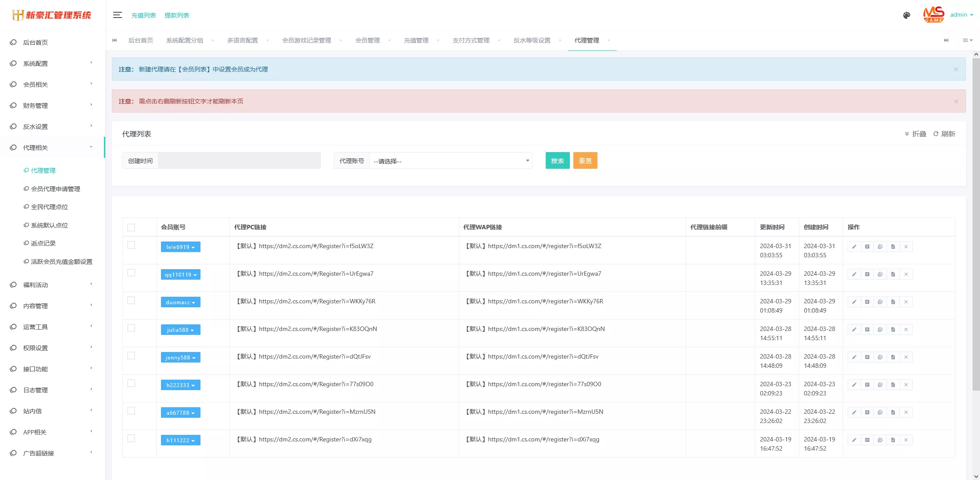Screen dimensions: 980x480
Task: Click the pencil edit icon for lele6919
Action: pyautogui.click(x=854, y=247)
